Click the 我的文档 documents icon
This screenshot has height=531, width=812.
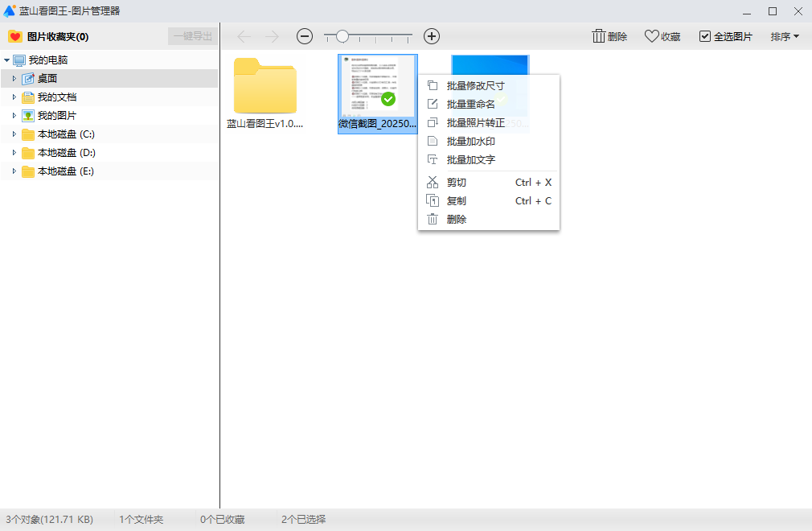pyautogui.click(x=28, y=97)
